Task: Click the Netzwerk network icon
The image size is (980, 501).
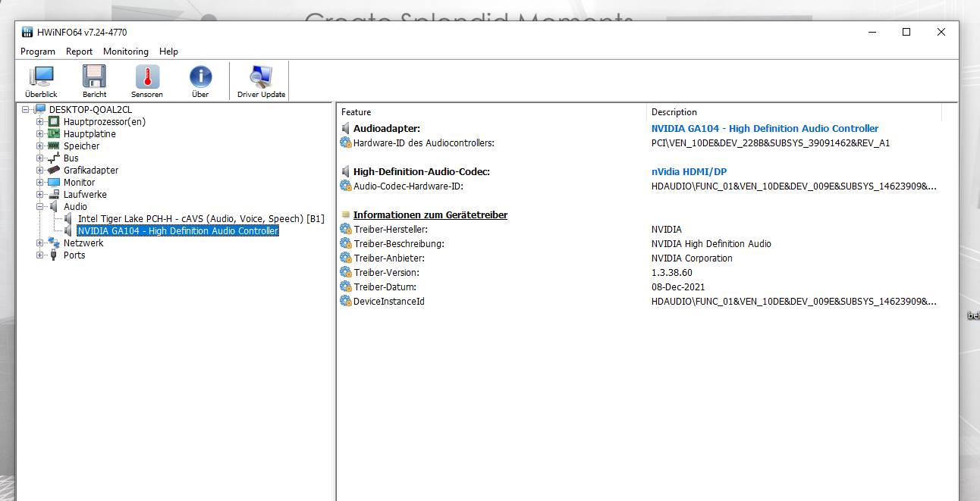Action: tap(54, 243)
